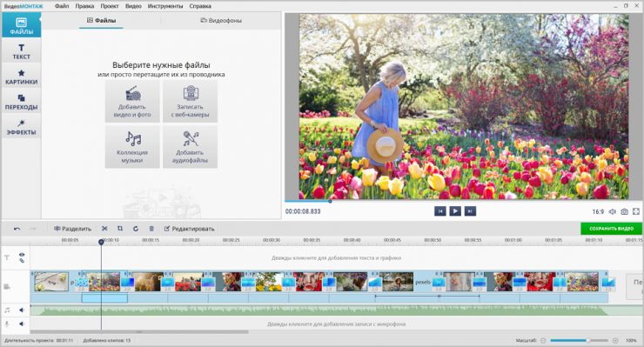Open the Видео menu
The width and height of the screenshot is (644, 347).
(133, 6)
